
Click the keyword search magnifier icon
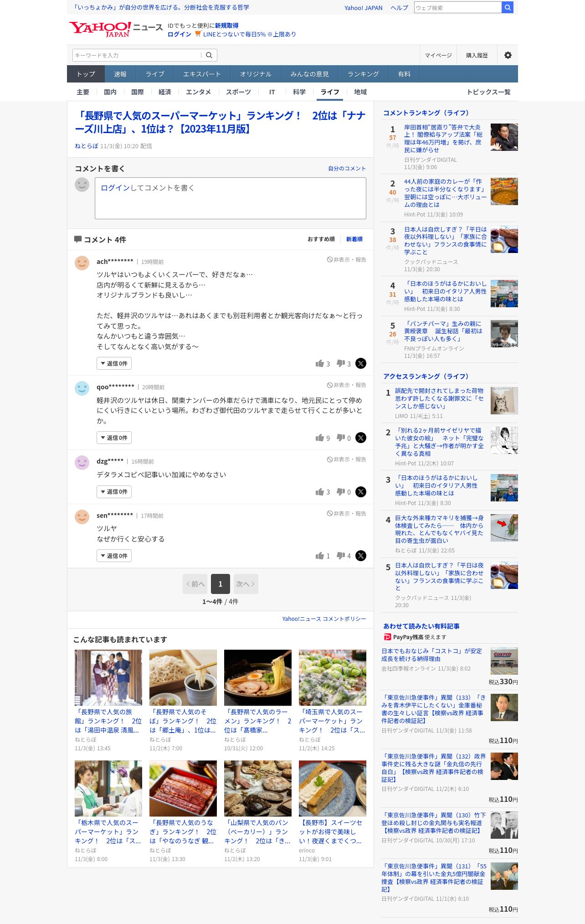[x=209, y=55]
